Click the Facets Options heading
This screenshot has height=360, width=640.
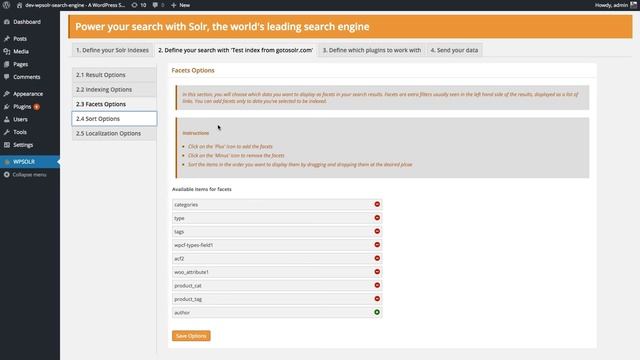[193, 70]
